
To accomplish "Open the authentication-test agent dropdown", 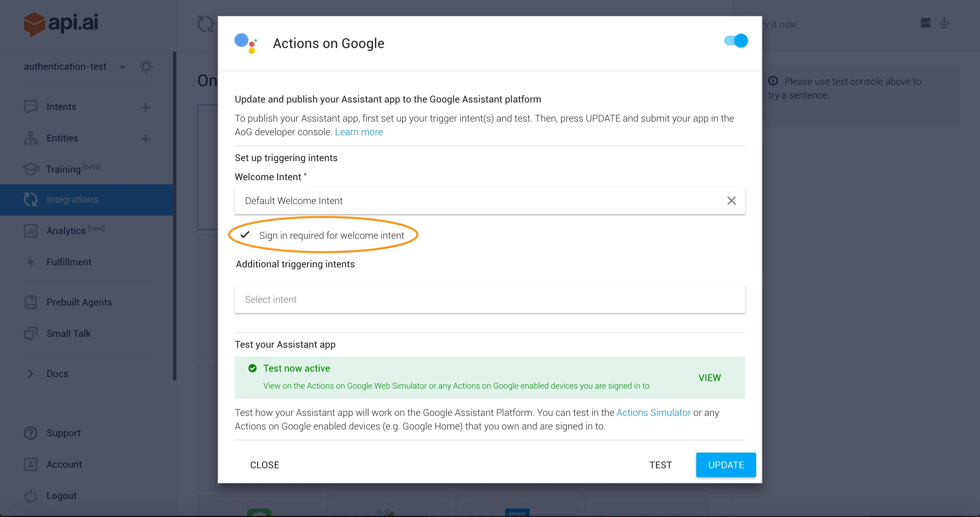I will [x=122, y=67].
